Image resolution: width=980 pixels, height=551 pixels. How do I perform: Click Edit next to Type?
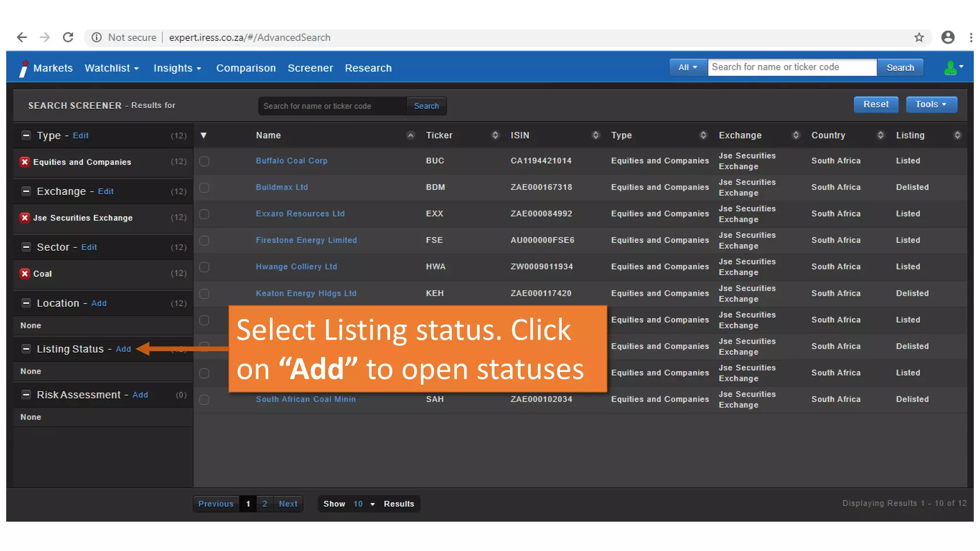(80, 135)
